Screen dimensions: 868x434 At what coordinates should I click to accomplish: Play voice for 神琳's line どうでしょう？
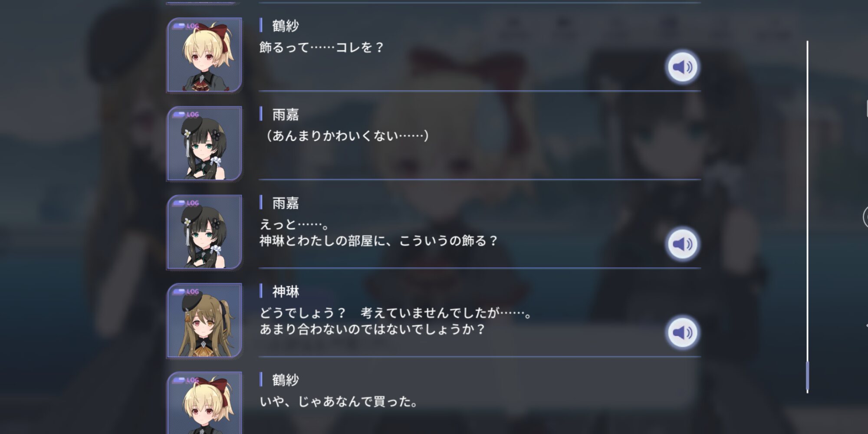click(682, 332)
